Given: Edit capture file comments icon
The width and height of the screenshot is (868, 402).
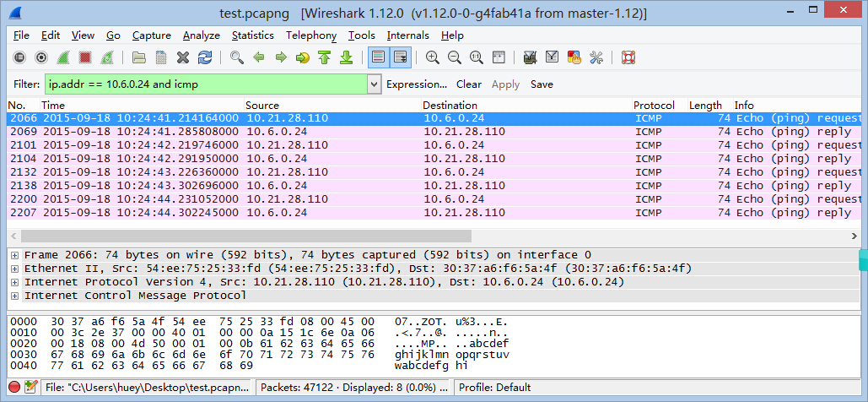Looking at the screenshot, I should point(30,387).
